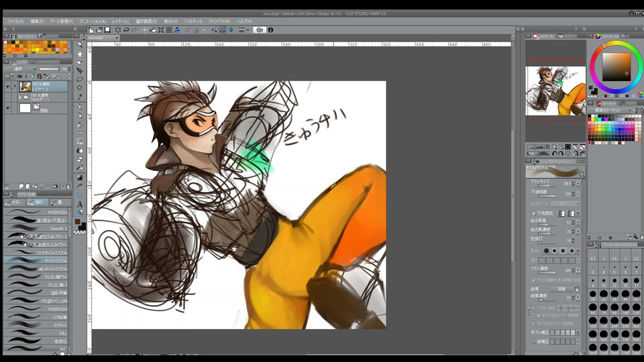644x362 pixels.
Task: Choose first anti-aliasing dot option
Action: [546, 251]
